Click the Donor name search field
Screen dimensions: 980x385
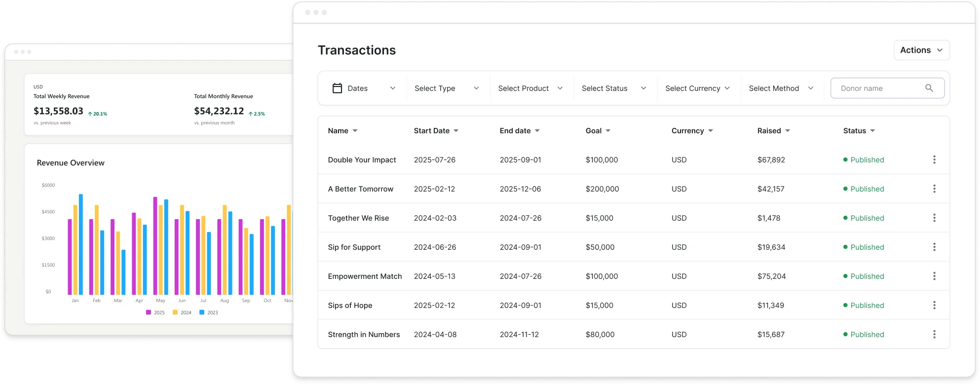[x=878, y=88]
